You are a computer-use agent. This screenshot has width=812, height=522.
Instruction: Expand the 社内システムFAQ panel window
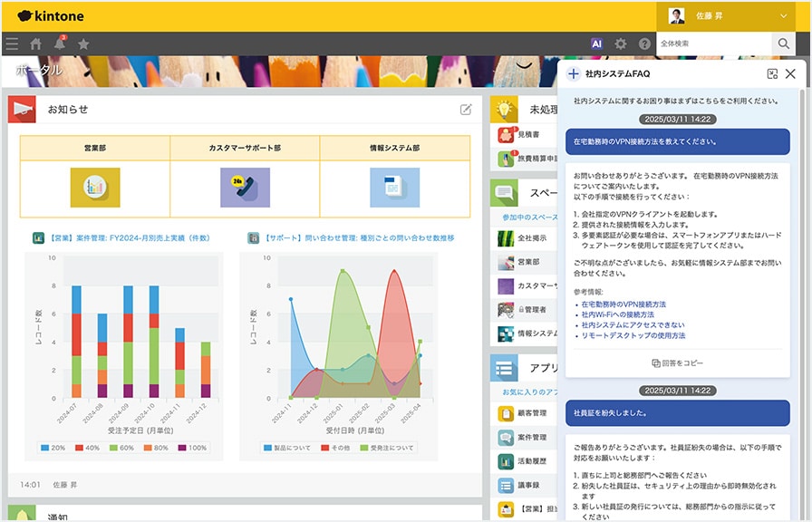click(772, 74)
